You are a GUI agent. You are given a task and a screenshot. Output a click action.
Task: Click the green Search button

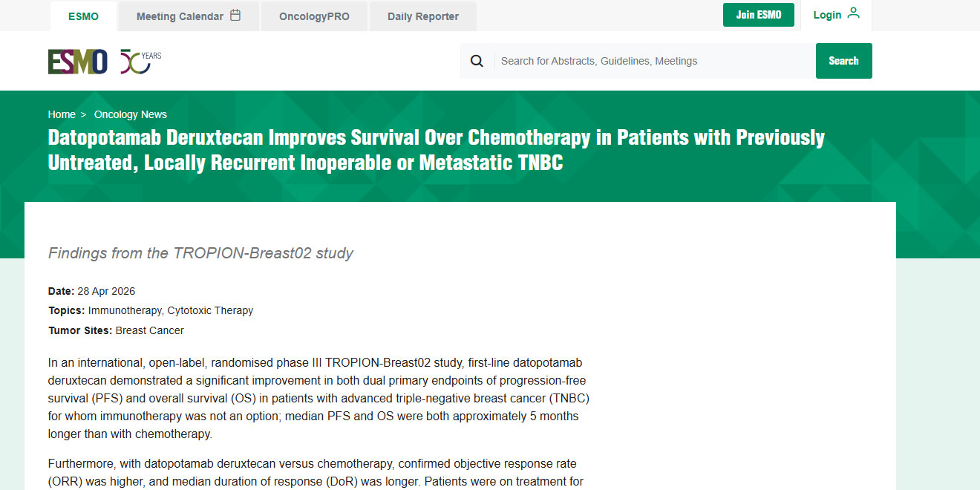pyautogui.click(x=843, y=61)
